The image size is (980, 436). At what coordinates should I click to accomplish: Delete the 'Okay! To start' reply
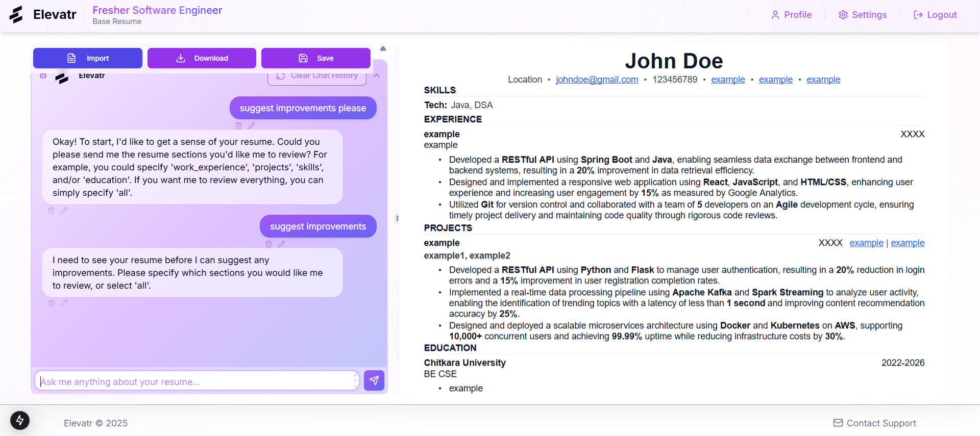coord(51,210)
